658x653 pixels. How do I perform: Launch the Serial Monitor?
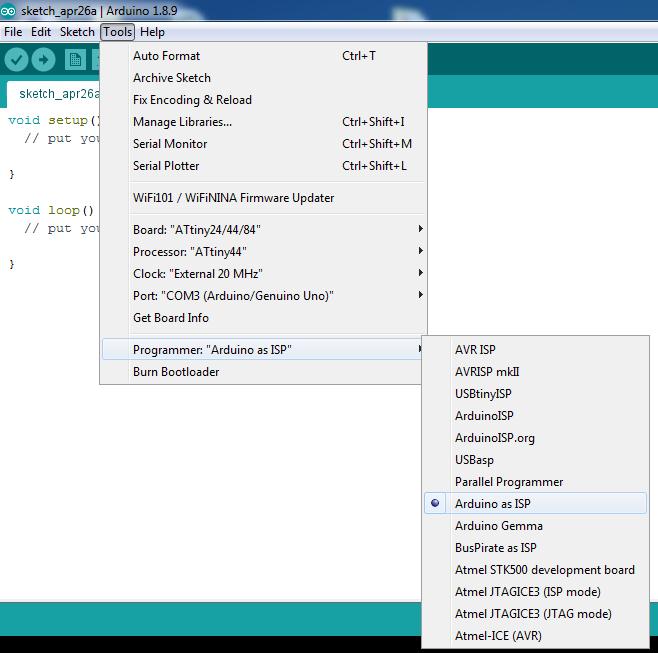tap(264, 144)
